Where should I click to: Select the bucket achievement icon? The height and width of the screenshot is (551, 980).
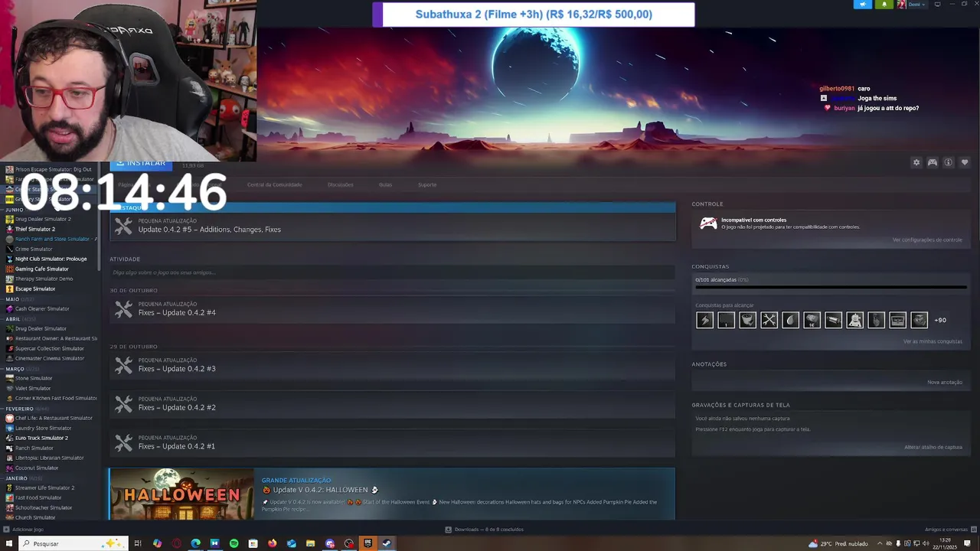[x=747, y=321]
